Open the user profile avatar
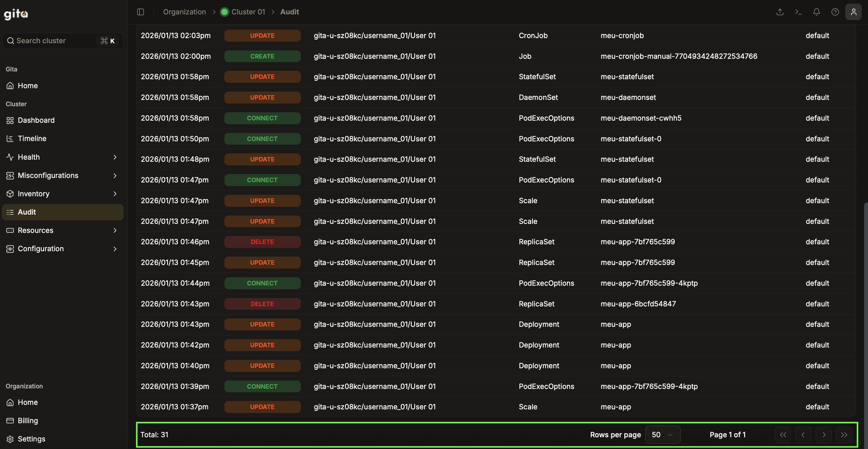Image resolution: width=868 pixels, height=449 pixels. (853, 12)
